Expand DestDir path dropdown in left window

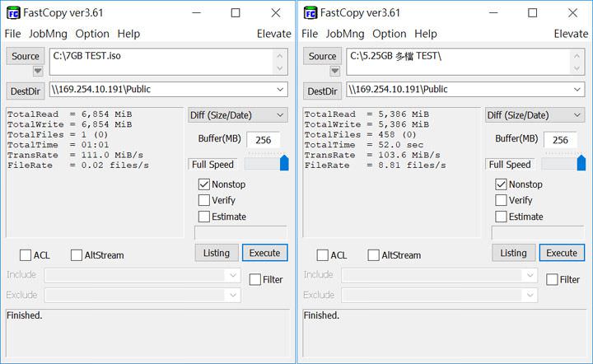pos(280,90)
